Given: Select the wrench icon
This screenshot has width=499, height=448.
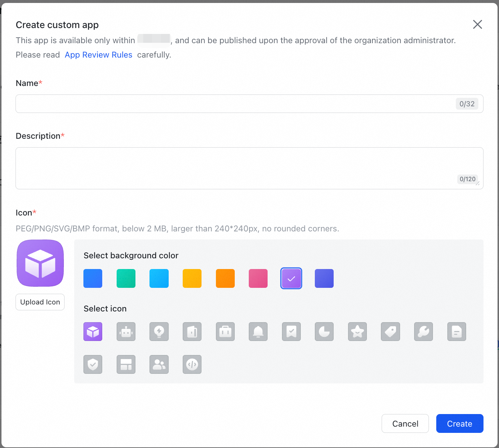Looking at the screenshot, I should [x=423, y=331].
